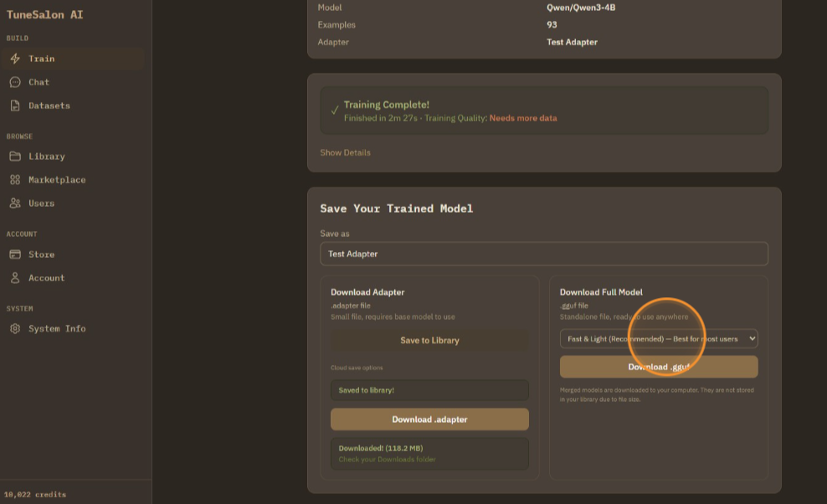The width and height of the screenshot is (827, 504).
Task: Click the Datasets file icon
Action: point(15,105)
